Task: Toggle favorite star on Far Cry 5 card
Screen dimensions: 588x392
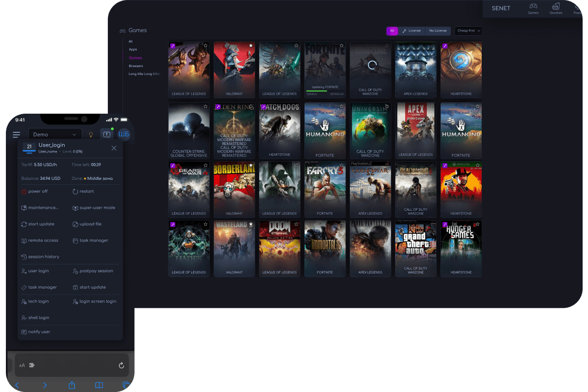Action: click(x=342, y=166)
